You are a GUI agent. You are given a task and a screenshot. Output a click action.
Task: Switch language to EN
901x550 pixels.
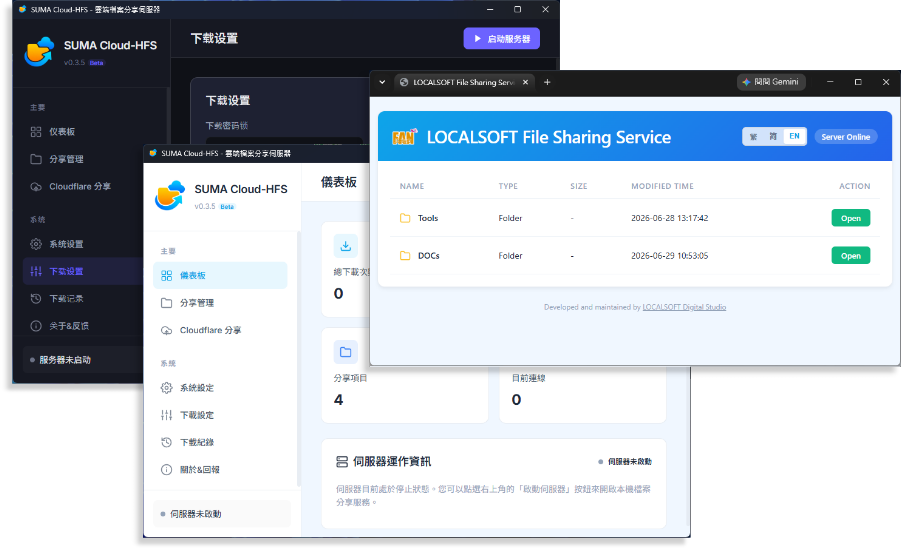pos(794,136)
